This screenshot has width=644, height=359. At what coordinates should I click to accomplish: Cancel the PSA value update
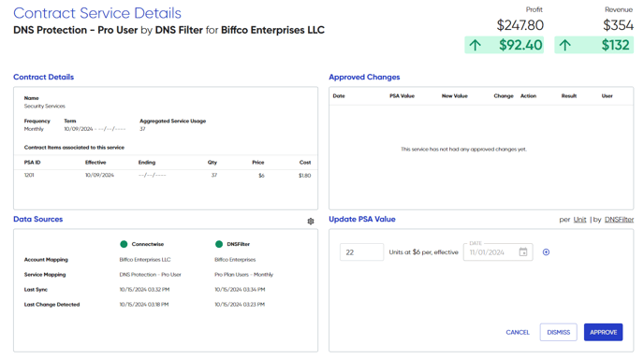518,332
